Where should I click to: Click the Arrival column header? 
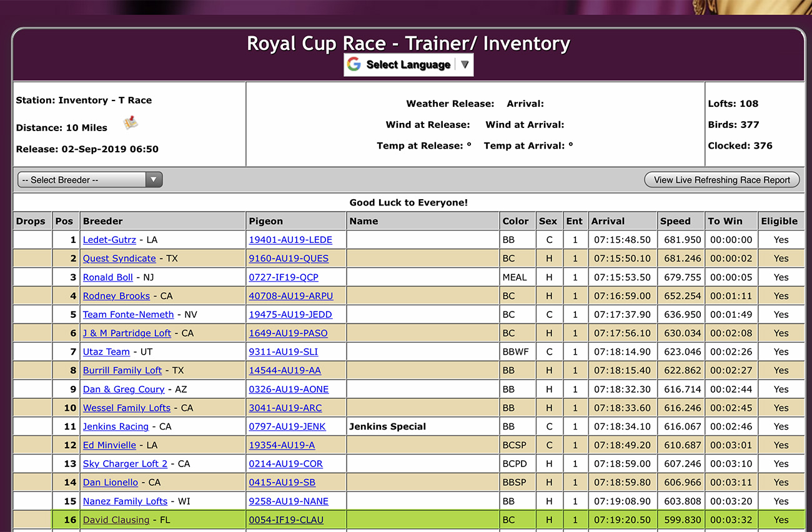click(x=608, y=221)
